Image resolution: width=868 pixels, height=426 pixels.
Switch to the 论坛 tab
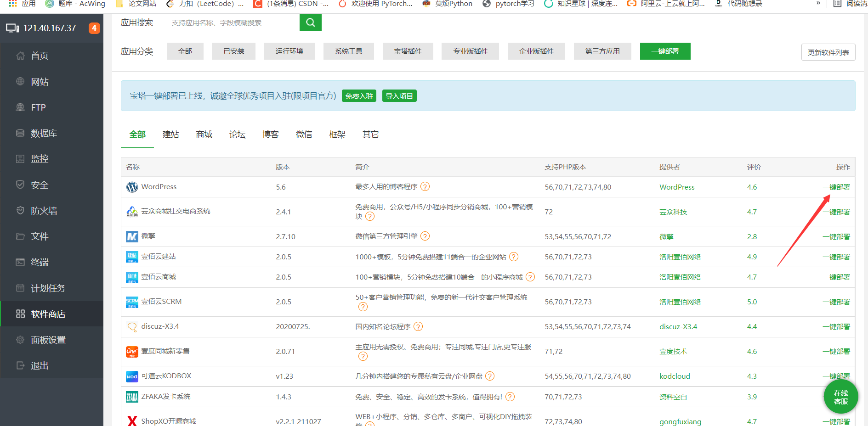238,135
